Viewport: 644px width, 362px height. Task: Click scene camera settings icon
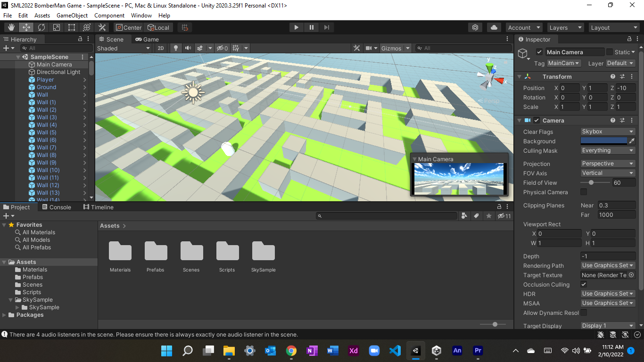coord(369,48)
